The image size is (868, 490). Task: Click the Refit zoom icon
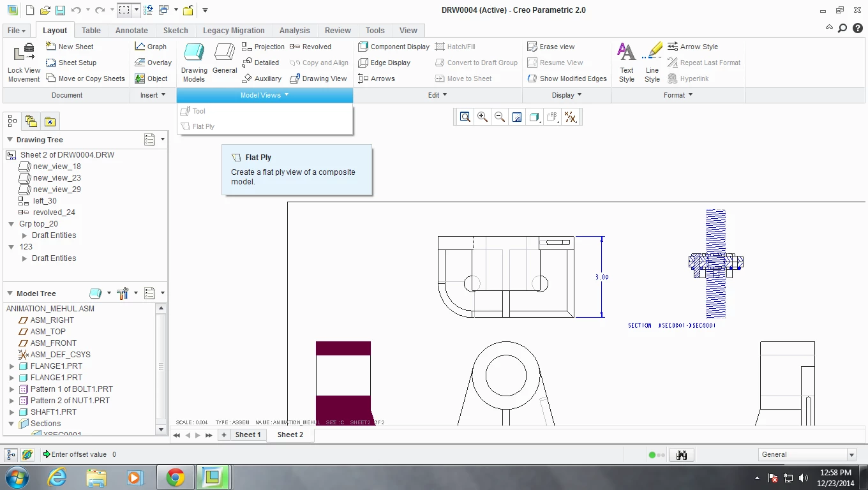465,117
